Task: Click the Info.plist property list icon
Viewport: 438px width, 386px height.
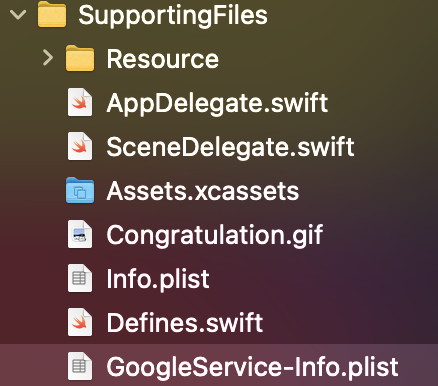Action: point(80,278)
